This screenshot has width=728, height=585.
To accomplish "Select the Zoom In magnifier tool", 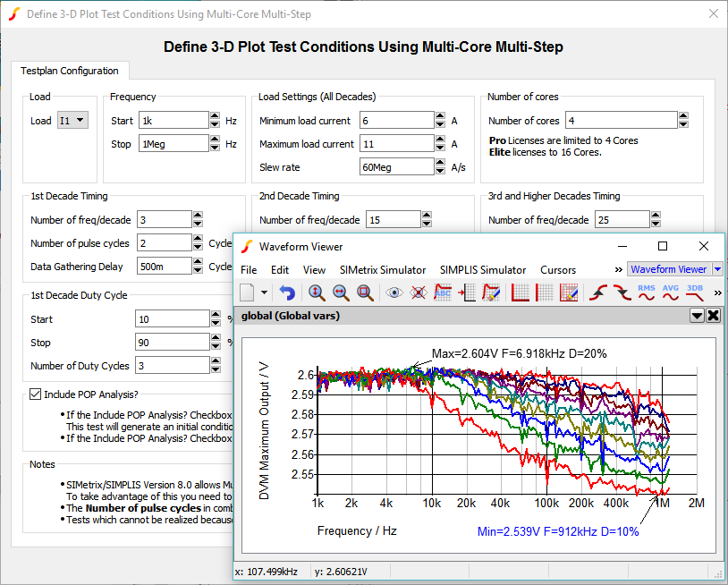I will pos(315,292).
